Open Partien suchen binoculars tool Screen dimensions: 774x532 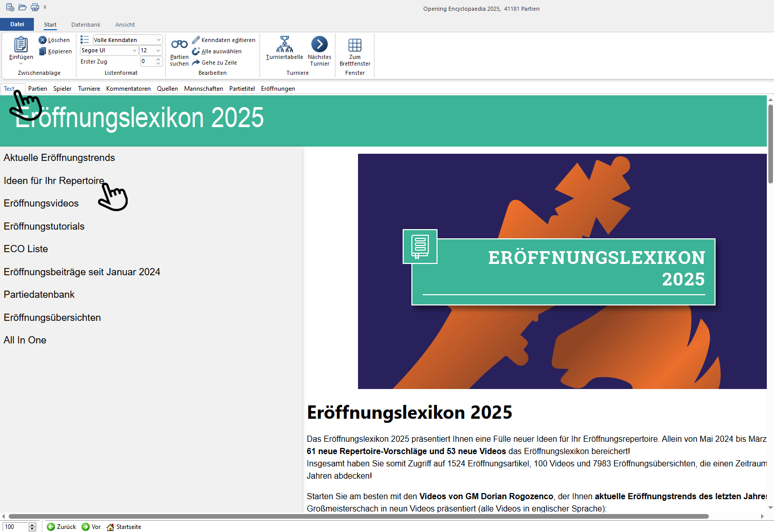point(179,45)
